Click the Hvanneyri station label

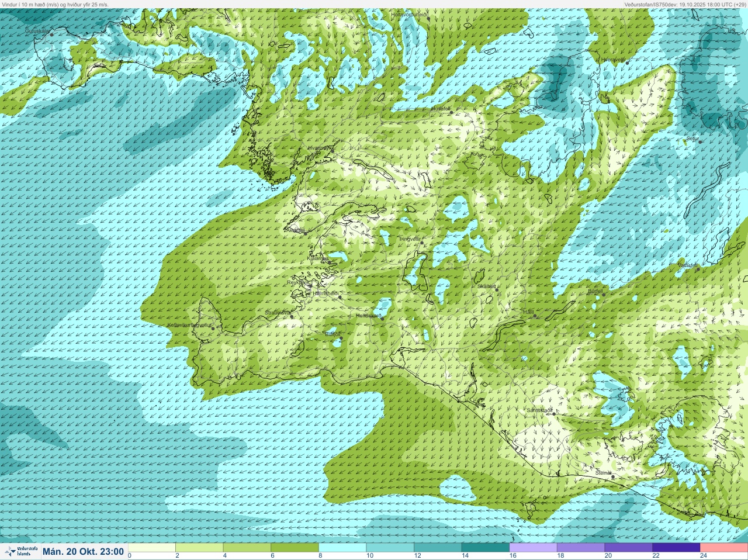pyautogui.click(x=320, y=148)
